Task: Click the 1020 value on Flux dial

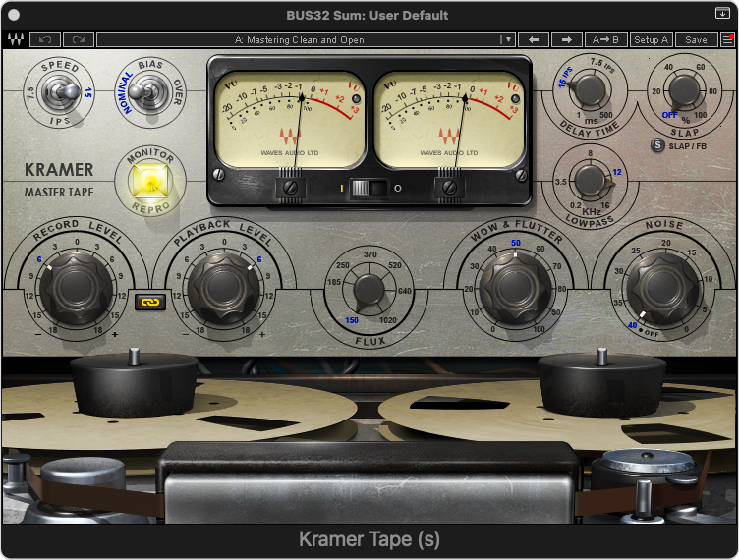Action: click(x=387, y=320)
